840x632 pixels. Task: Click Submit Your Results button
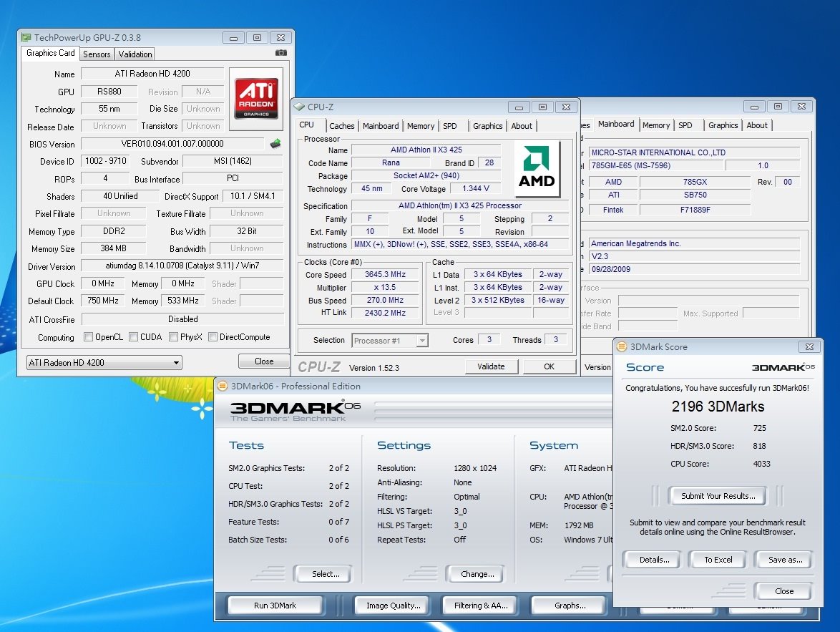pyautogui.click(x=718, y=496)
